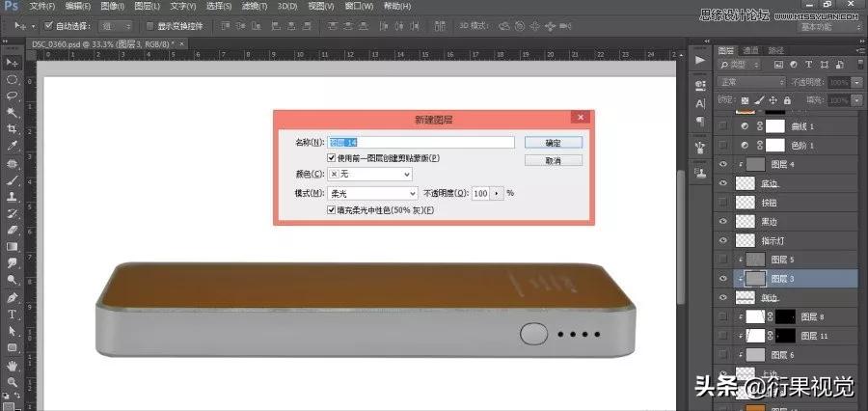The width and height of the screenshot is (868, 411).
Task: Hide the 底边 layer
Action: point(721,183)
